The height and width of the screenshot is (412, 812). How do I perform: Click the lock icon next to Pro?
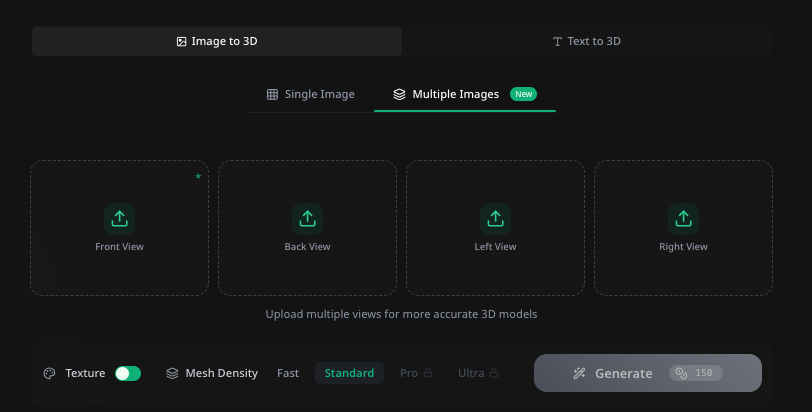(428, 374)
